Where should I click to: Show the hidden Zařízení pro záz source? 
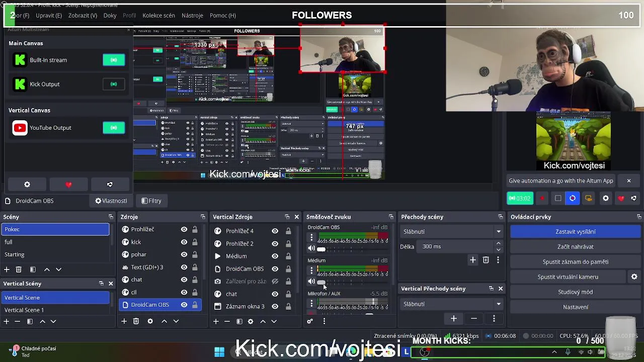(275, 281)
